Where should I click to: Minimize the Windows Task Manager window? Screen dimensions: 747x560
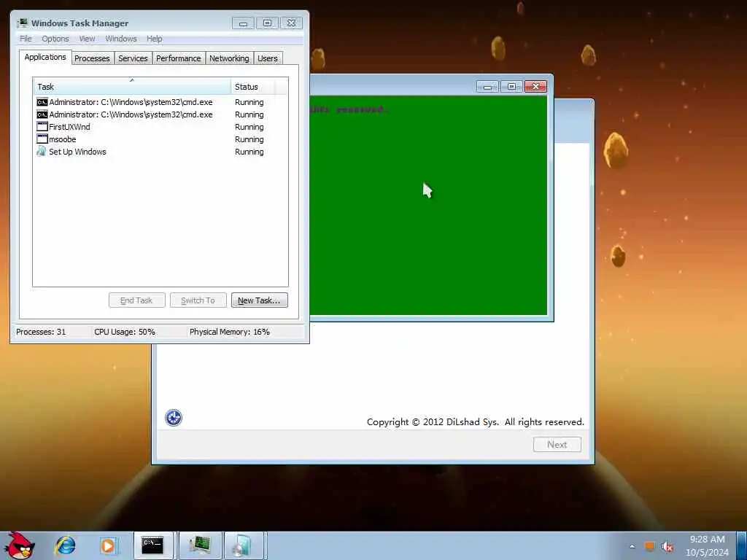[243, 23]
